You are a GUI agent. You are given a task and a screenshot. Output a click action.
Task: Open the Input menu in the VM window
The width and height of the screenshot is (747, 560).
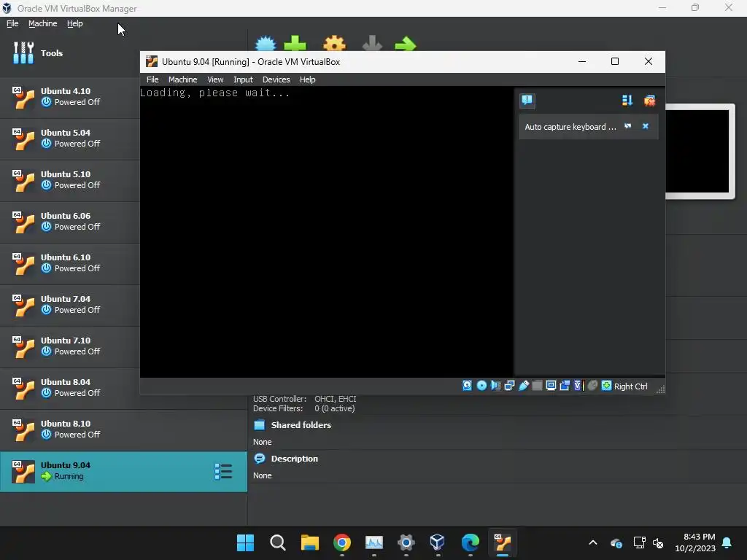point(243,79)
